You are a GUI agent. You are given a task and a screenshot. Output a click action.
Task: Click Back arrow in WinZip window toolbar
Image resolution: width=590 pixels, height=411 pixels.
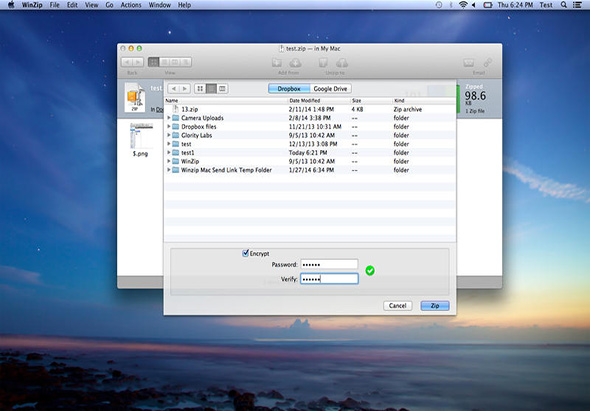[127, 62]
